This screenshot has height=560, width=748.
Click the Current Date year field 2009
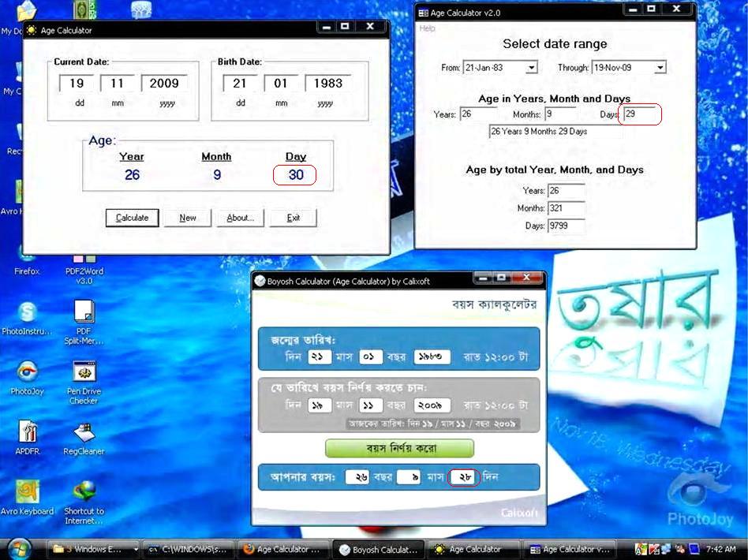tap(164, 84)
